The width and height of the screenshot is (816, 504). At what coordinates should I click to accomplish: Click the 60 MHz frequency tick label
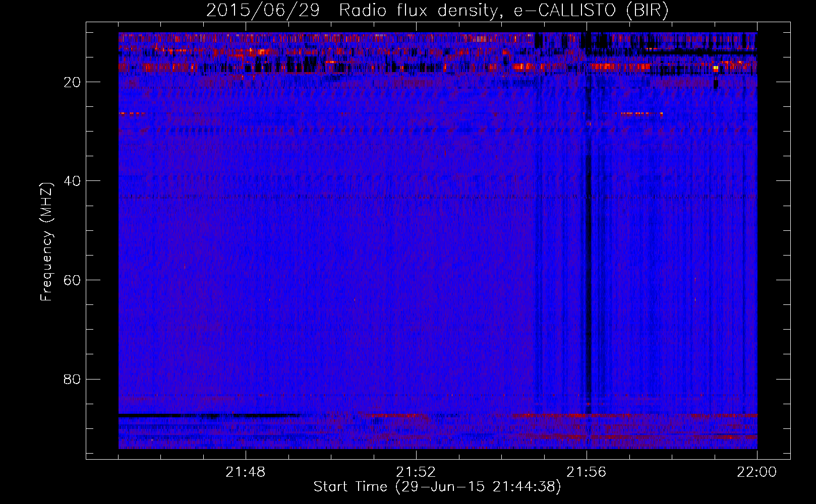coord(73,280)
